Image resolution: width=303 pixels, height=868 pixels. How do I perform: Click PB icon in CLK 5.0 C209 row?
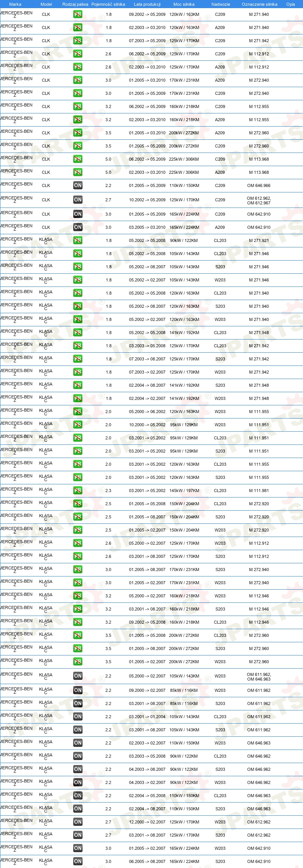click(x=78, y=159)
